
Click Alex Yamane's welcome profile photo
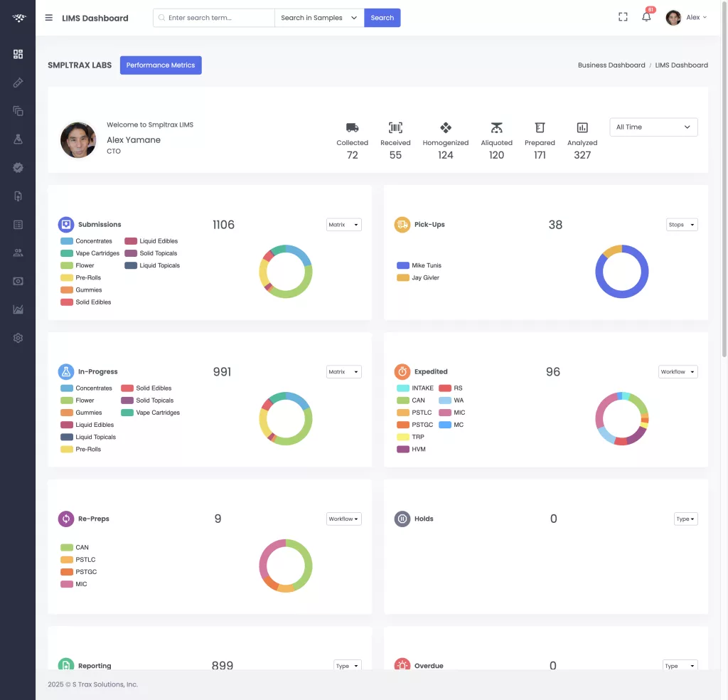click(78, 140)
